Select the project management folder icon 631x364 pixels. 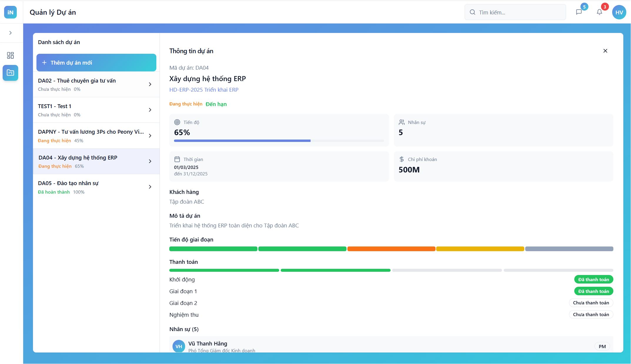point(10,73)
